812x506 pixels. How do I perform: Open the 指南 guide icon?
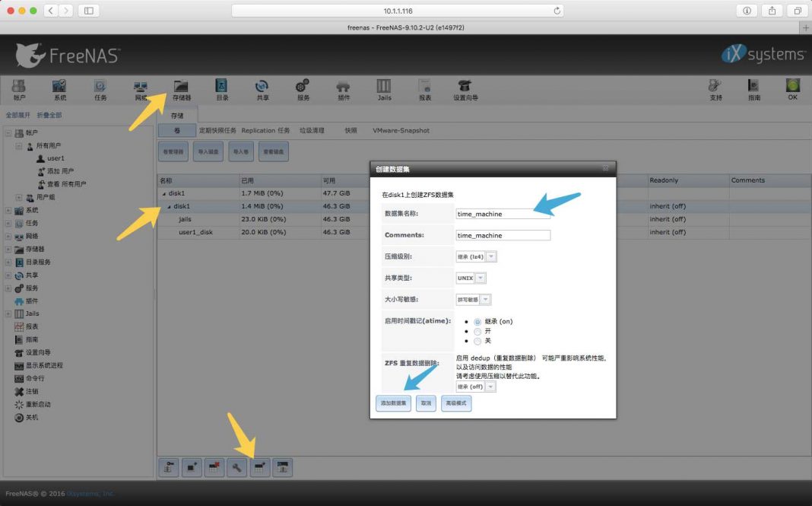(x=753, y=89)
